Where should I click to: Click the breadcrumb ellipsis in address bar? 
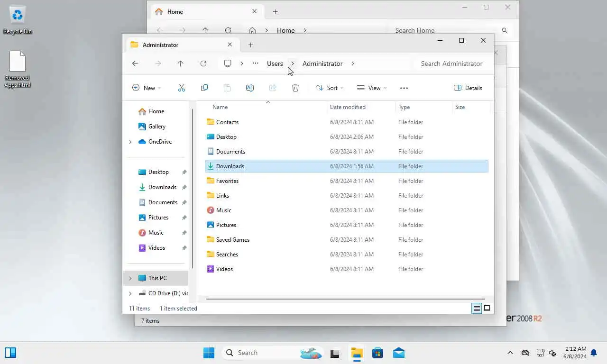pos(256,64)
